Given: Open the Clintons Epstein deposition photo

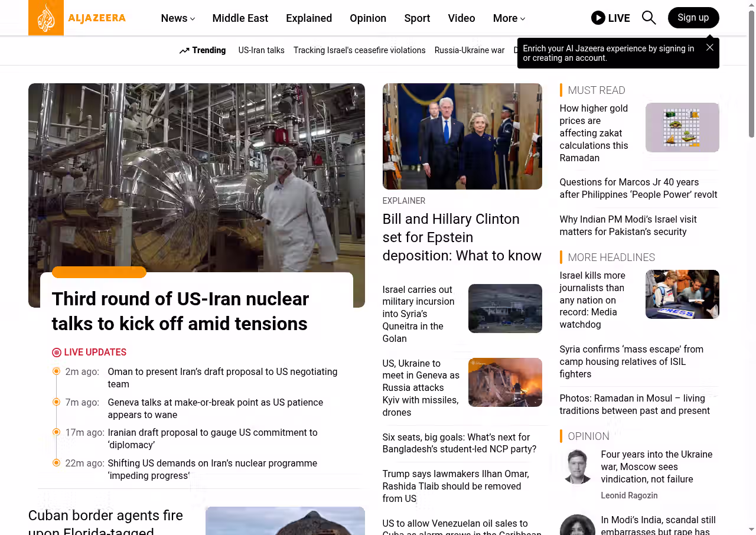Looking at the screenshot, I should coord(462,136).
